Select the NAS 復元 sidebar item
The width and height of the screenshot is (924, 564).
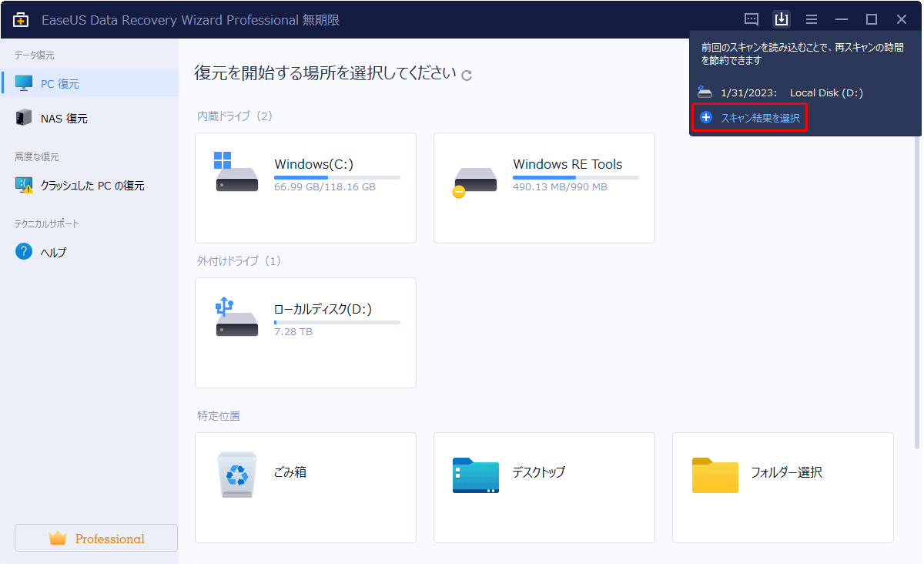pyautogui.click(x=89, y=118)
